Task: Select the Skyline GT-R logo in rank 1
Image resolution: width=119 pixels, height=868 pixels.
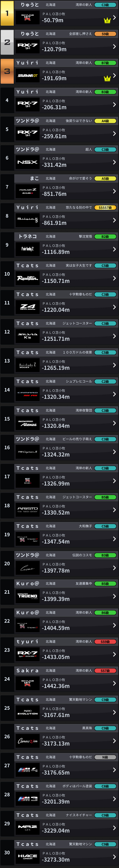Action: (x=27, y=18)
